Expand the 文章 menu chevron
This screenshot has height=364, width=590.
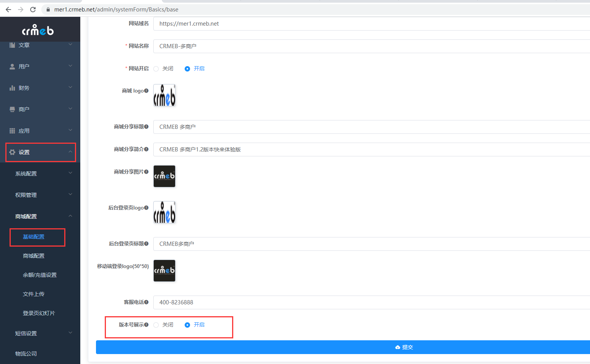(x=70, y=45)
